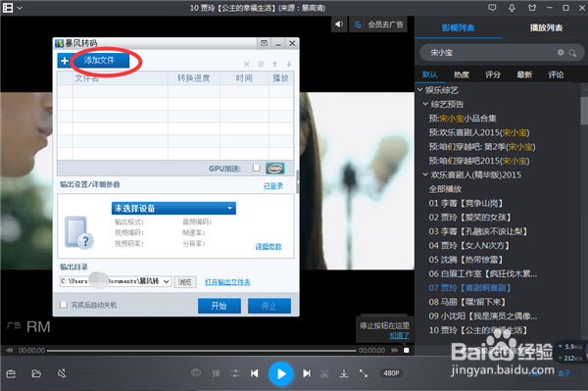
Task: Play 04 贾玲【女人N次方】
Action: tap(469, 246)
